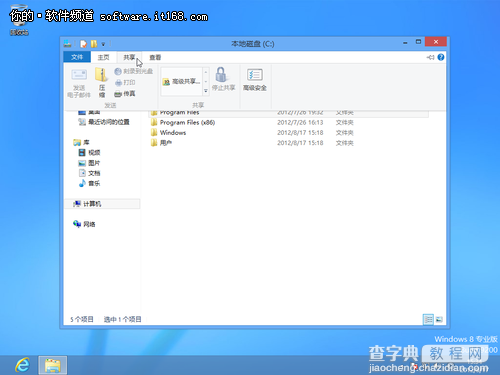This screenshot has width=500, height=375.
Task: Open the 视频 (Videos) library
Action: pos(94,153)
